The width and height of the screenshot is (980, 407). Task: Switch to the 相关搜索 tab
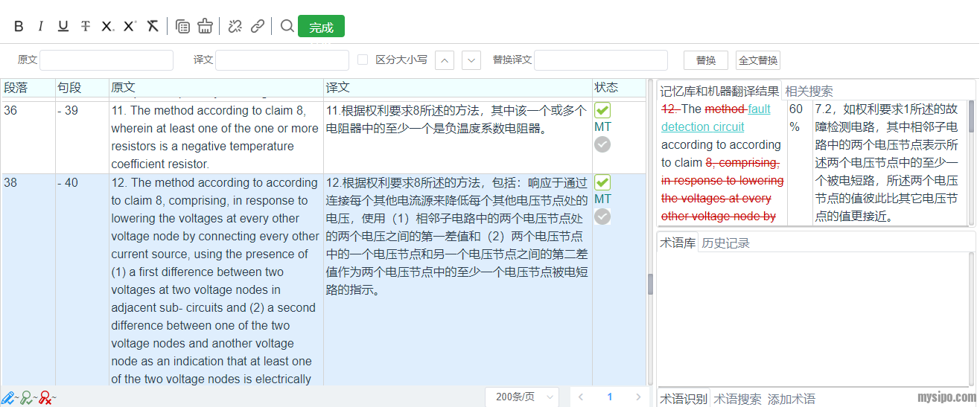[x=809, y=91]
